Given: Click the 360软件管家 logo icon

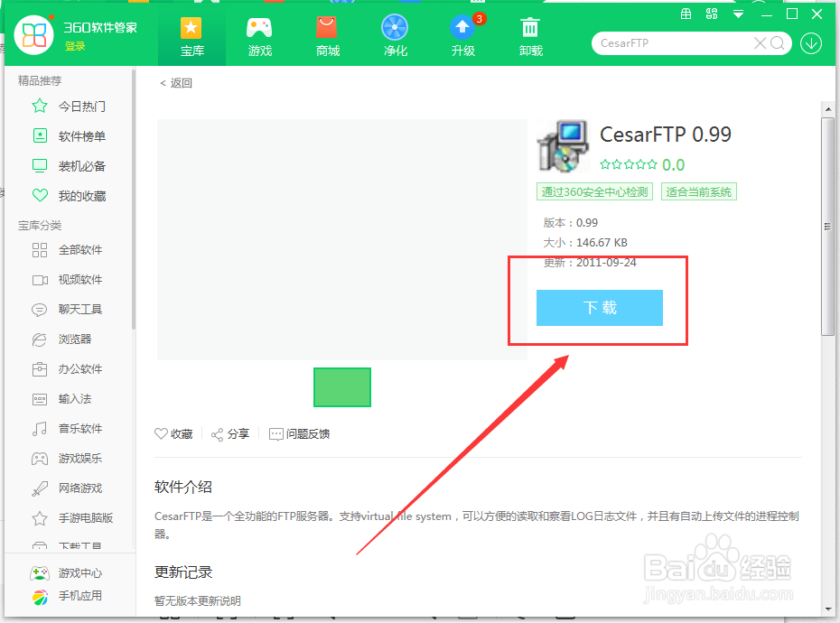Looking at the screenshot, I should (33, 35).
